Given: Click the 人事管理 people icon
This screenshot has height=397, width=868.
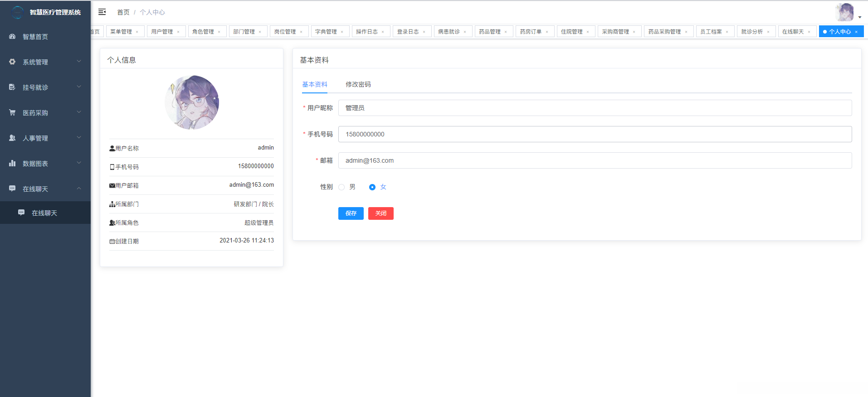Looking at the screenshot, I should click(x=12, y=138).
